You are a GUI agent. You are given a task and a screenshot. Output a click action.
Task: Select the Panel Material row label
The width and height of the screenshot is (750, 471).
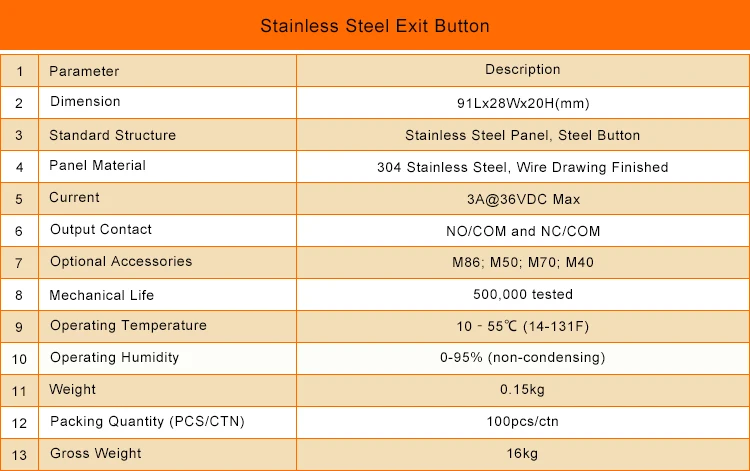98,165
